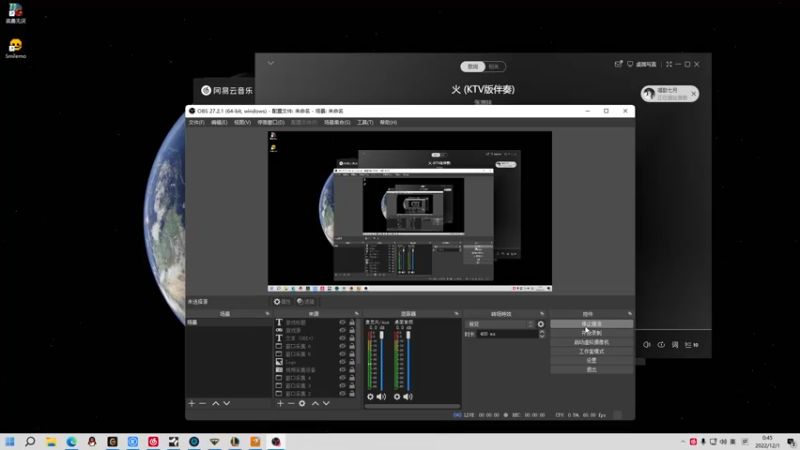
Task: Click the 属性 properties button above the docks
Action: tap(282, 302)
